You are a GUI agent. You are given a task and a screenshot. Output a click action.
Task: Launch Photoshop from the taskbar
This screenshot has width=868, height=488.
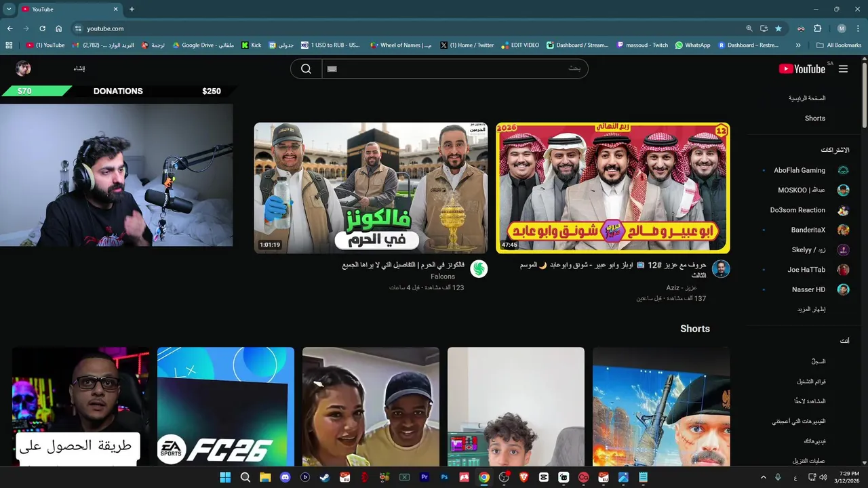click(444, 477)
